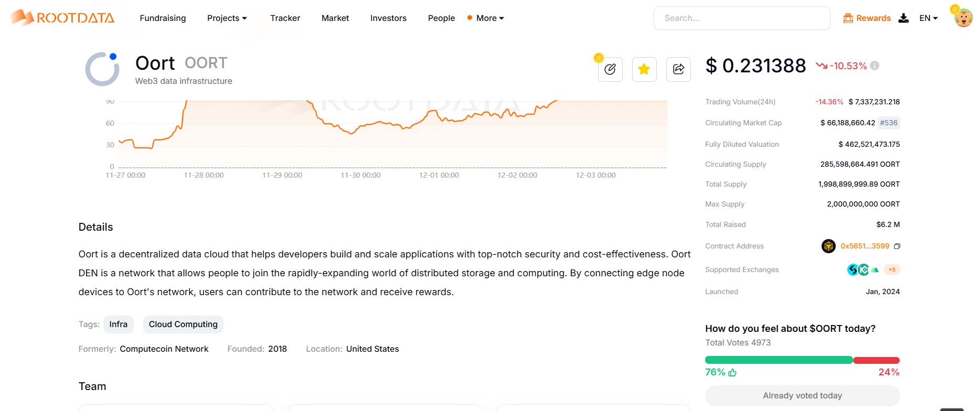Select the Cloud Computing tag

pyautogui.click(x=183, y=324)
